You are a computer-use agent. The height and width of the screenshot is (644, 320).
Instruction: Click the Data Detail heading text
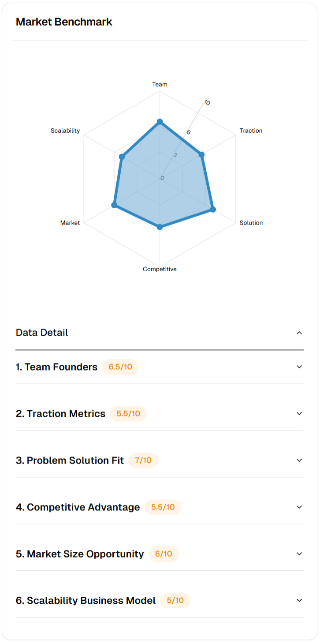pos(42,333)
